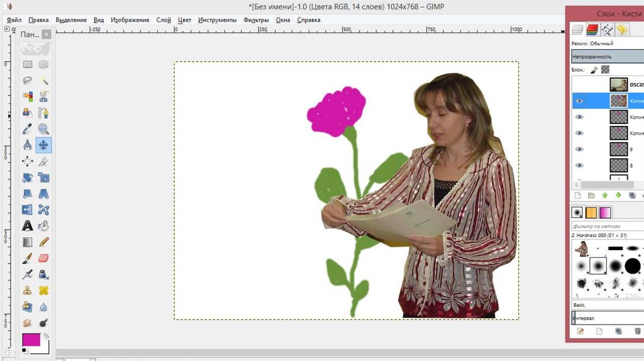Image resolution: width=644 pixels, height=361 pixels.
Task: Click the magenta foreground color swatch
Action: click(x=30, y=340)
